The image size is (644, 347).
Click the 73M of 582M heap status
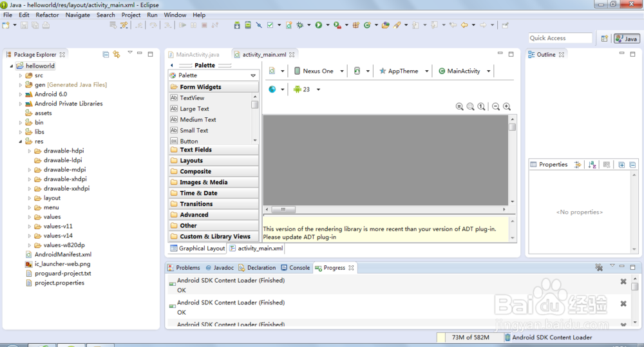click(x=470, y=337)
